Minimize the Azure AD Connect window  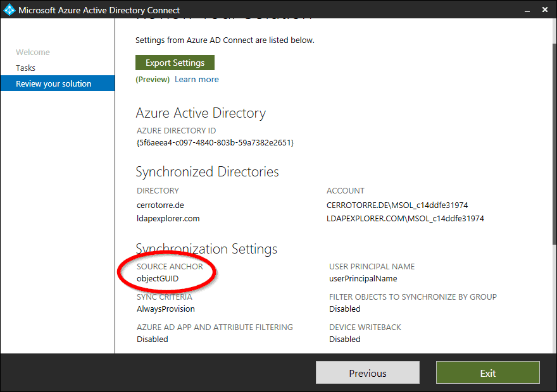[527, 9]
